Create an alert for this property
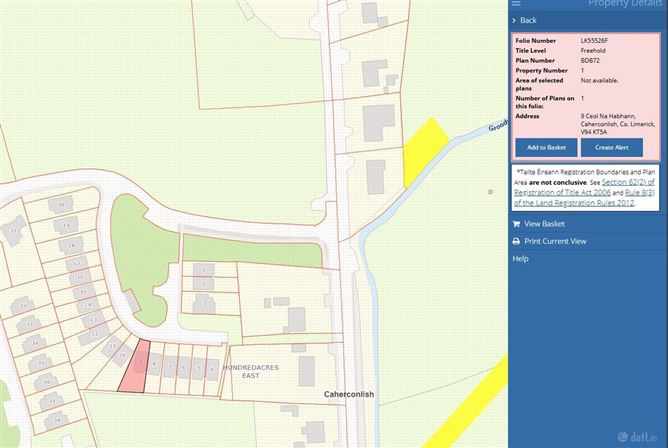 [611, 147]
